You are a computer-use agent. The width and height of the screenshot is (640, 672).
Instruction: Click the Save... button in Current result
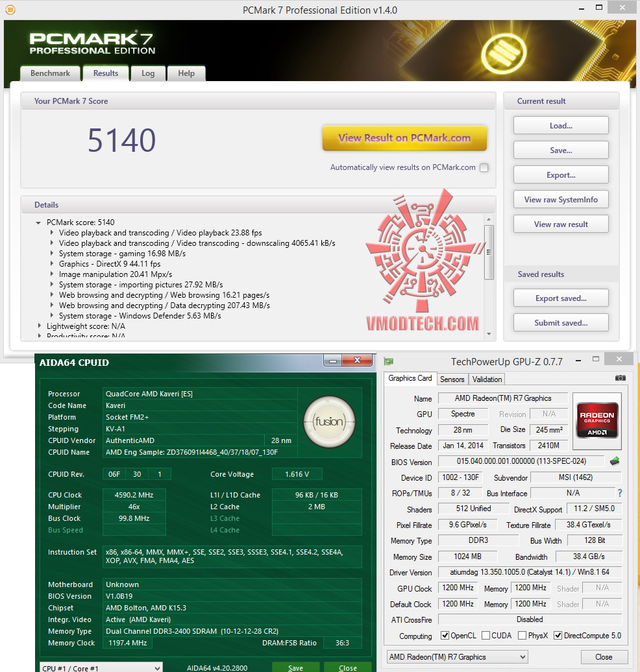[x=561, y=150]
